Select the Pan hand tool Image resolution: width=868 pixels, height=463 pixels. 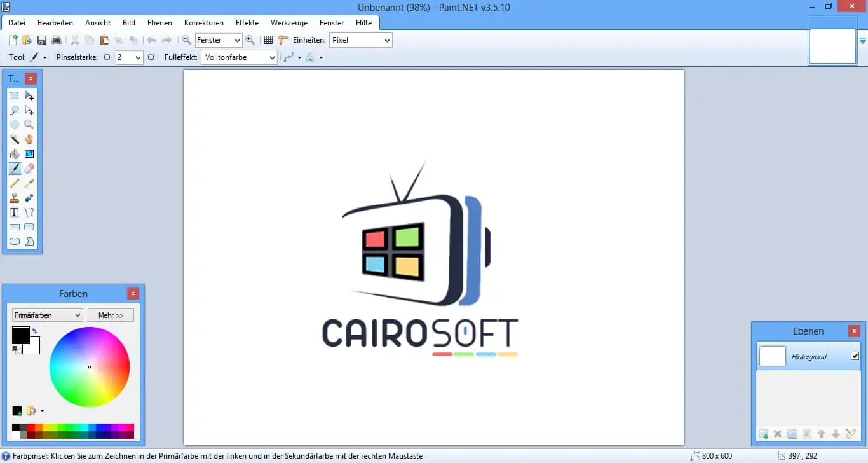click(29, 139)
